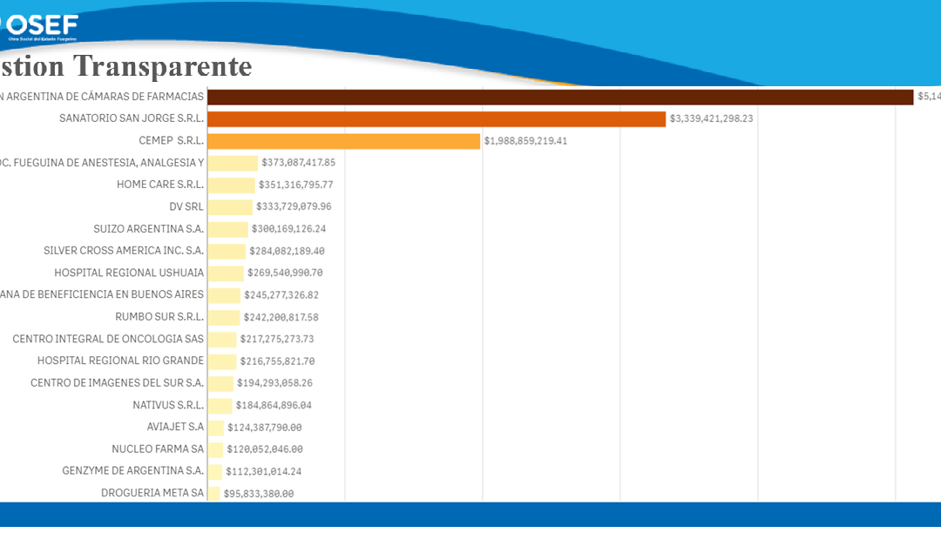Click the value $217,275,273.73
The width and height of the screenshot is (941, 560).
coord(277,339)
